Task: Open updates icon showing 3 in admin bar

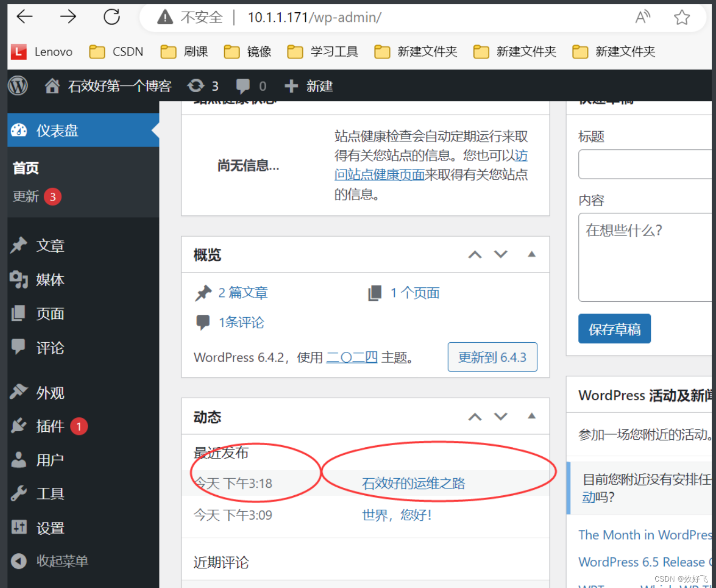Action: [203, 86]
